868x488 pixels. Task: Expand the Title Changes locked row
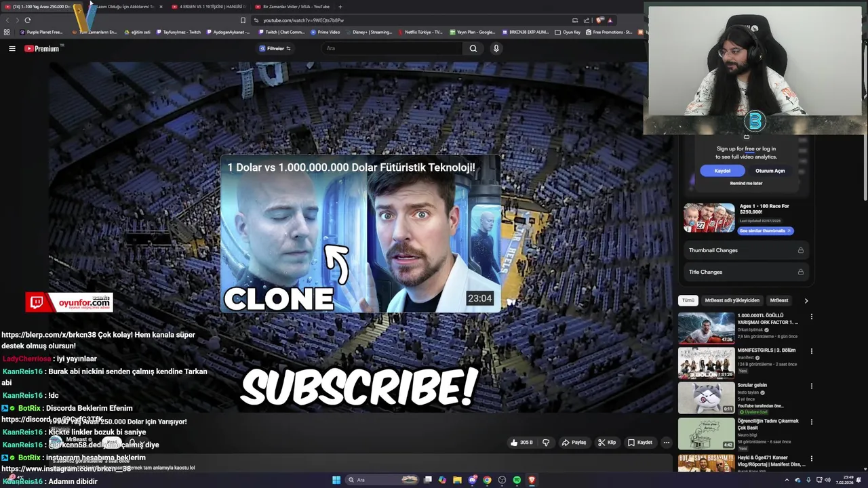(x=746, y=272)
